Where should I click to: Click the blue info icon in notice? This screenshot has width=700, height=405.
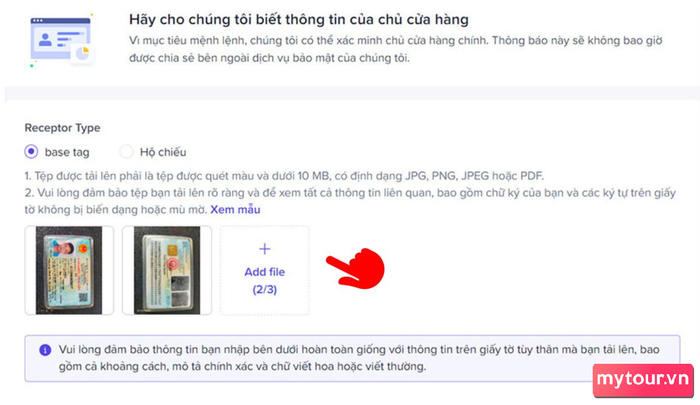click(45, 350)
